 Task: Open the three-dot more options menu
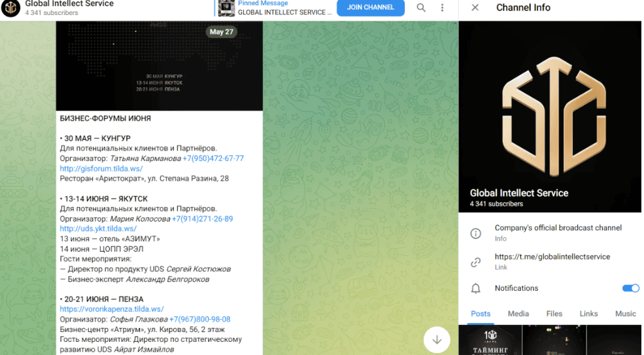443,7
